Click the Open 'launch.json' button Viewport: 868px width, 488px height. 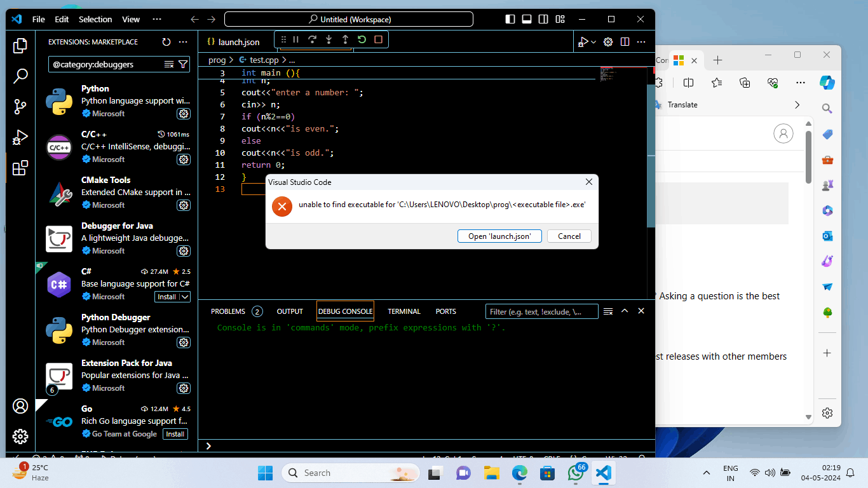pyautogui.click(x=499, y=236)
